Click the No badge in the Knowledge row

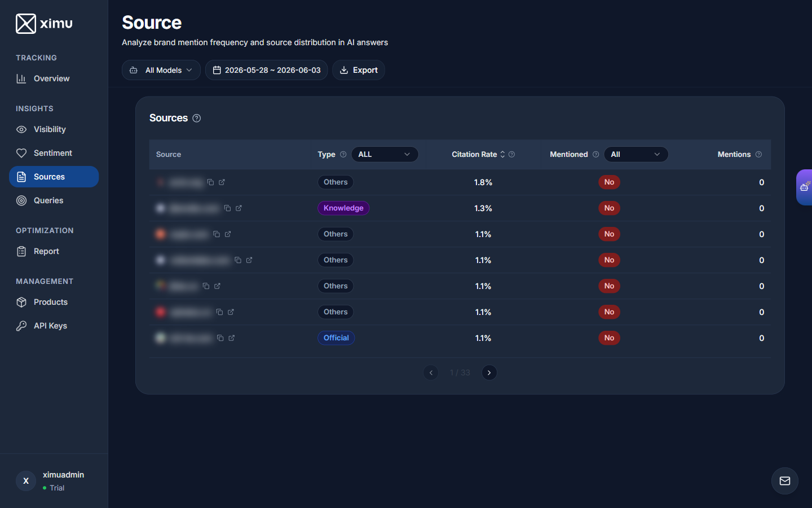click(x=609, y=208)
